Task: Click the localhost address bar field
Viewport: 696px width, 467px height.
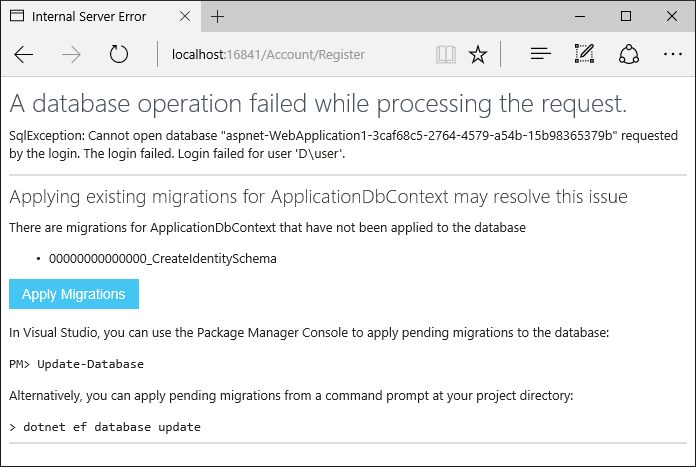Action: pyautogui.click(x=293, y=55)
